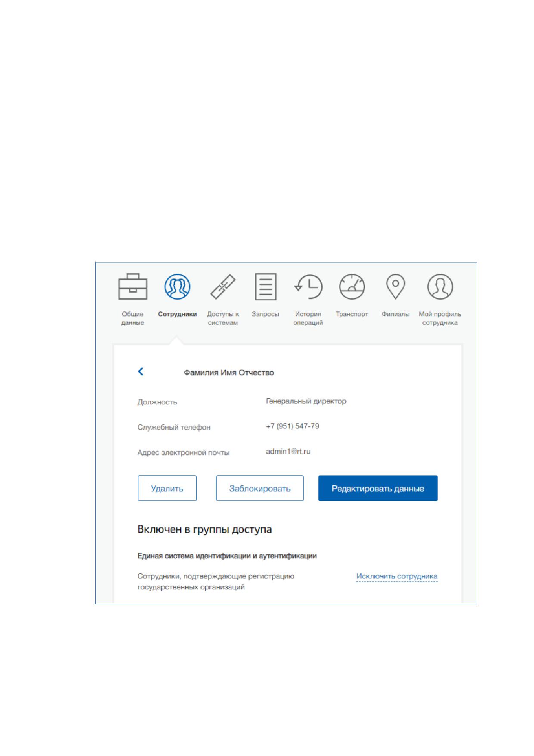Open the briefcase icon for Общие данные
This screenshot has height=756, width=534.
[x=133, y=287]
